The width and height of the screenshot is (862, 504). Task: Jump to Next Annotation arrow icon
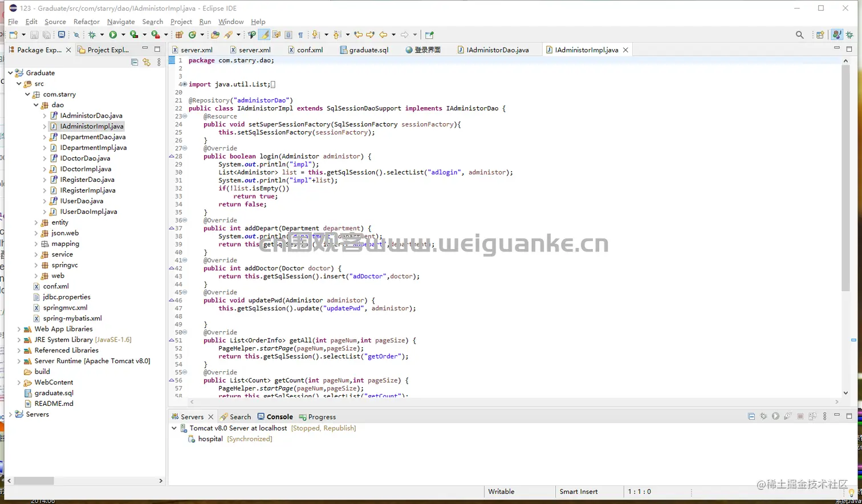click(315, 35)
